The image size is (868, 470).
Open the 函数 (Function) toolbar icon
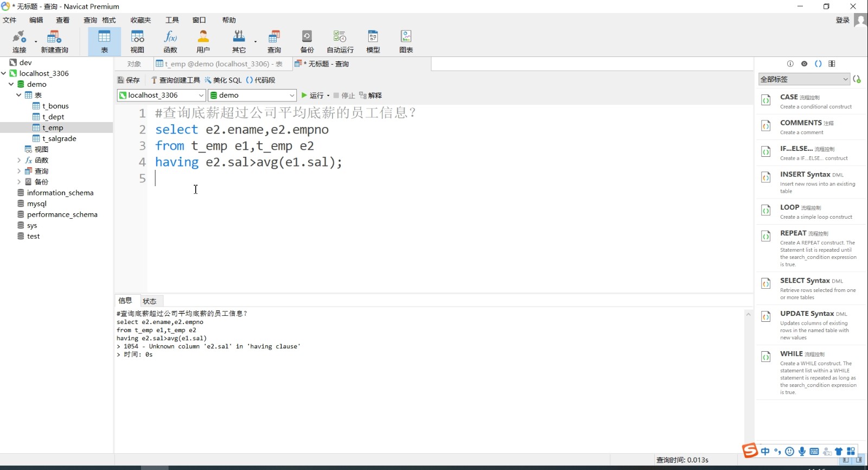tap(170, 42)
